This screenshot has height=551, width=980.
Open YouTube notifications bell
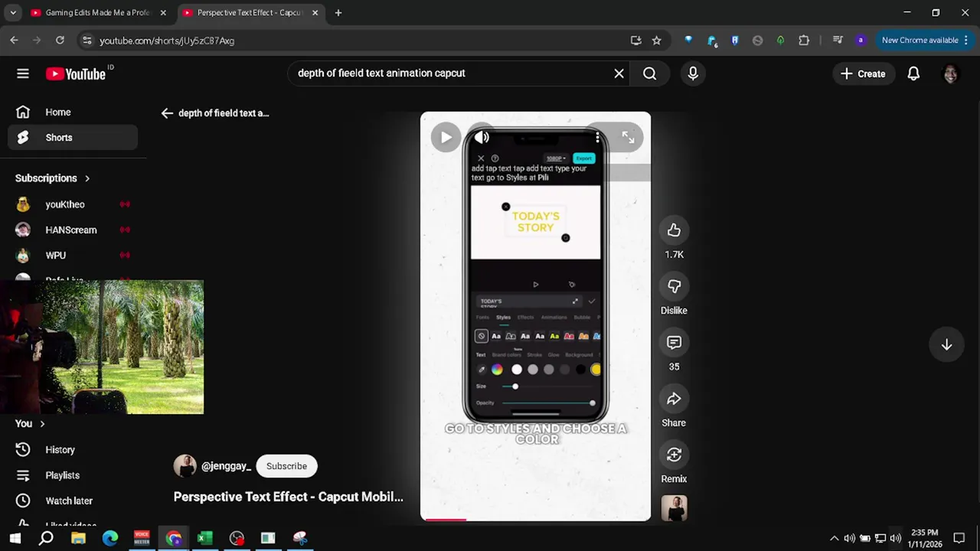913,73
